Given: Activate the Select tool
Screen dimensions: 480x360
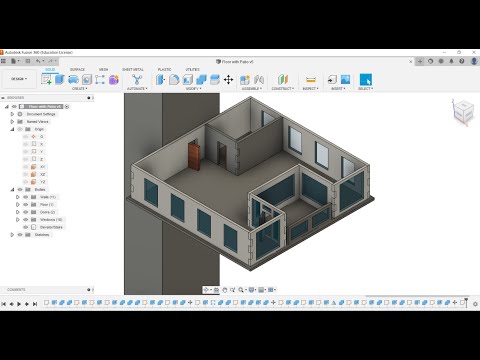Looking at the screenshot, I should click(366, 79).
